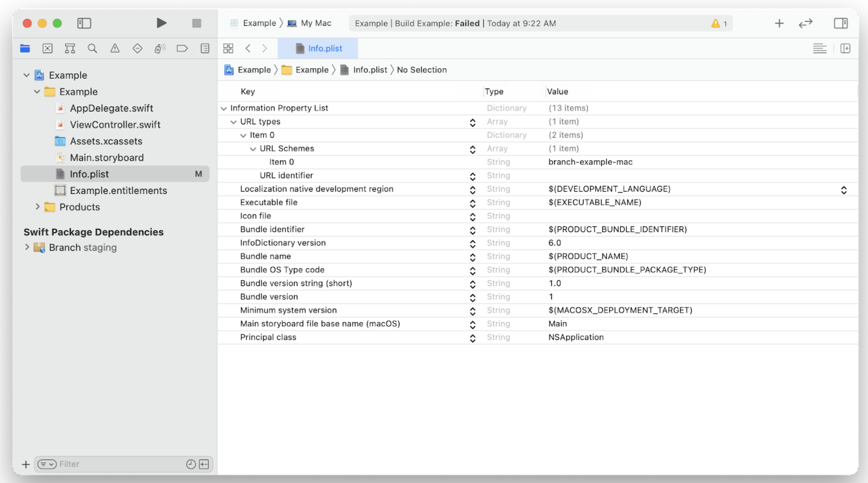Open the Issue navigator warning icon
This screenshot has width=868, height=483.
coord(115,48)
